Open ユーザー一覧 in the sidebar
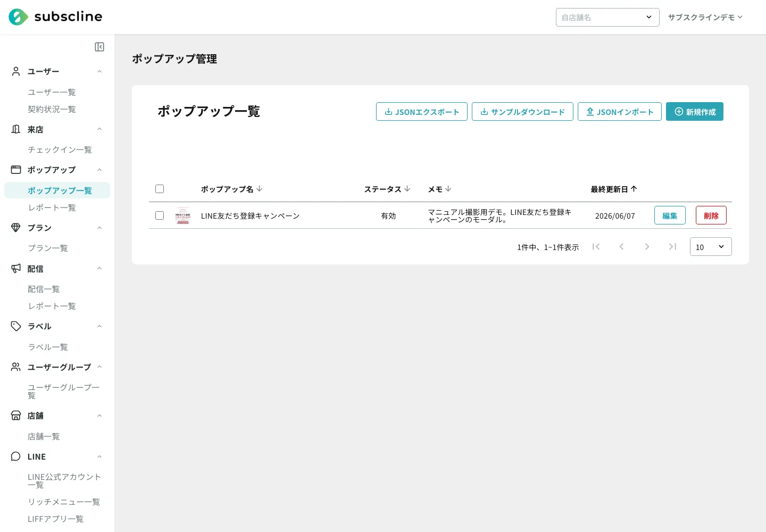Viewport: 766px width, 532px height. pyautogui.click(x=52, y=92)
